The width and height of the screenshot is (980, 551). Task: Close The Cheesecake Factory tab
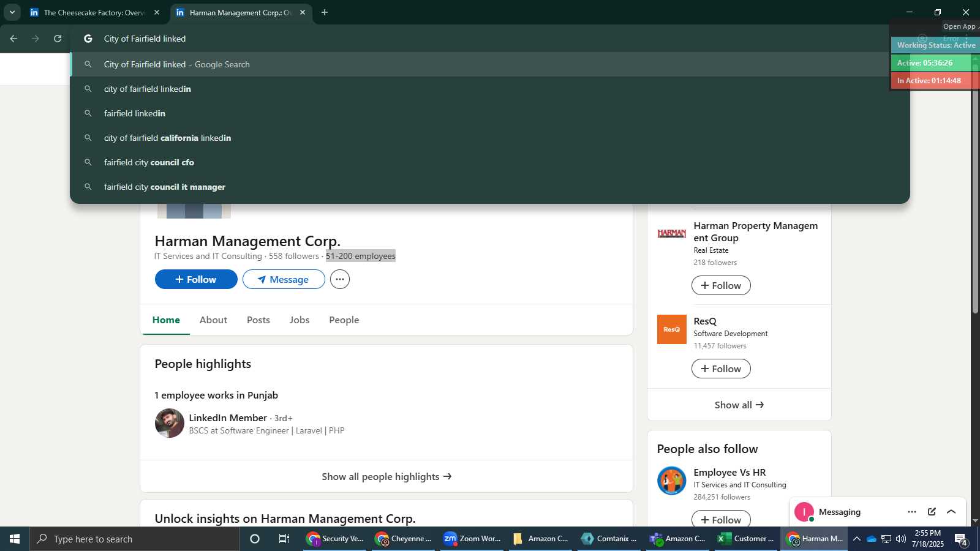click(157, 12)
